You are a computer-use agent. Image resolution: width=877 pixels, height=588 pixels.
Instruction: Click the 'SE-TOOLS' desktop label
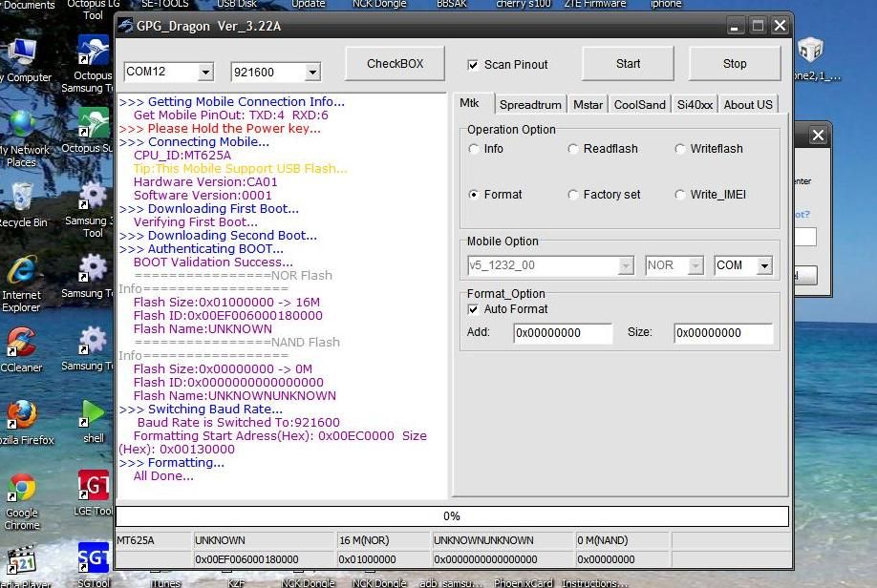tap(165, 4)
